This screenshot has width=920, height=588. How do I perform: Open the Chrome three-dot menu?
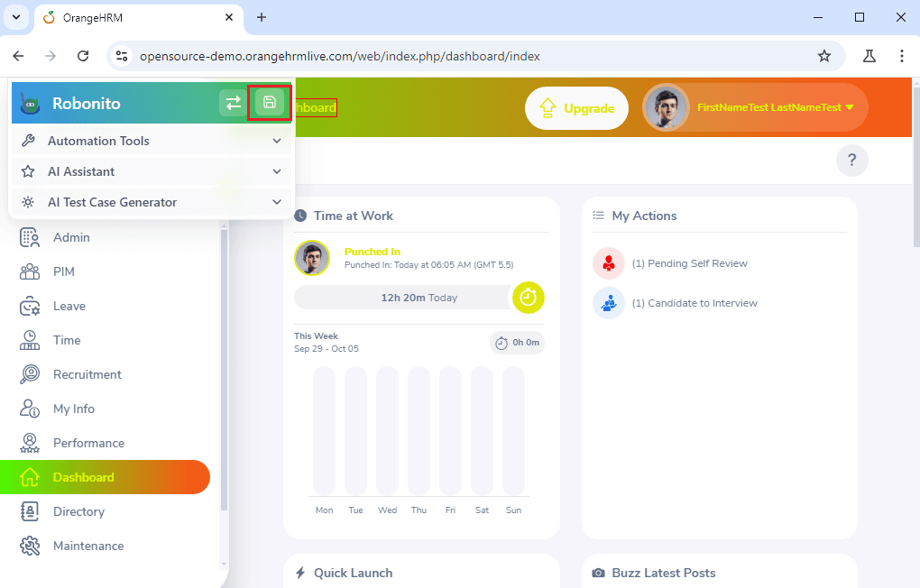coord(902,56)
